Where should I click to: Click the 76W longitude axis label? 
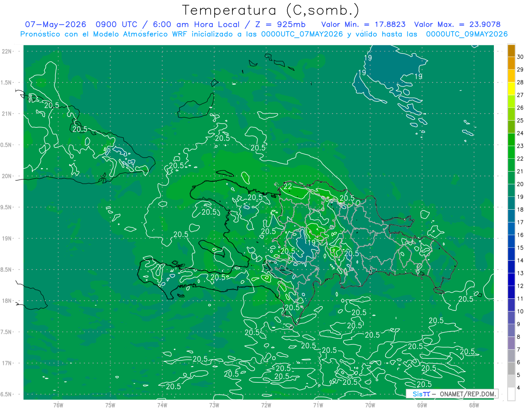(58, 404)
